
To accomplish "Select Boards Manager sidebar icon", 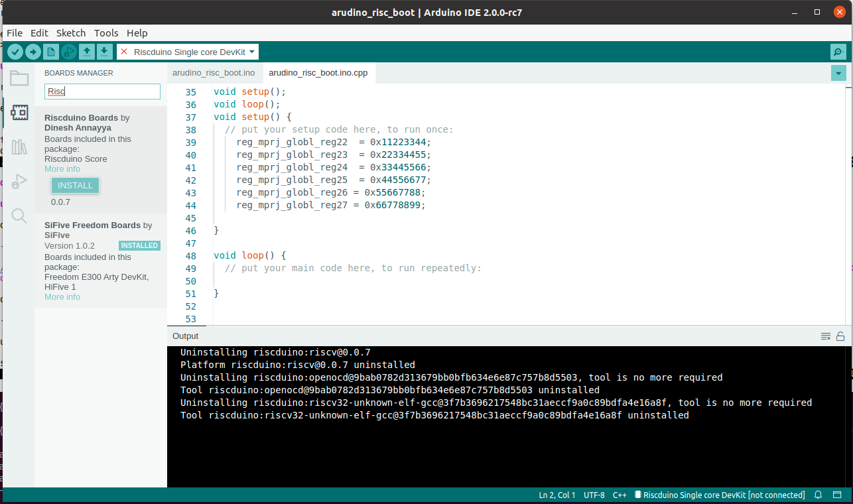I will coord(19,113).
